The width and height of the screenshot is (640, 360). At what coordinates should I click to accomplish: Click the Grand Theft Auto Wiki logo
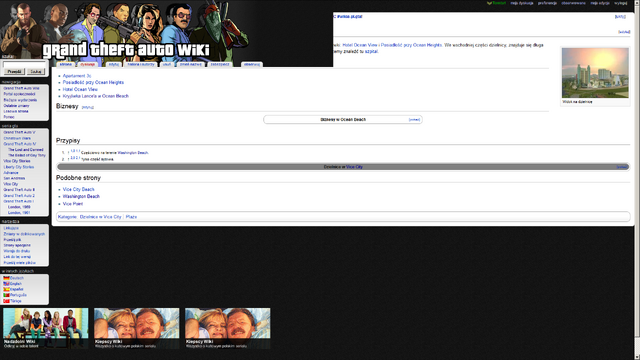[126, 50]
